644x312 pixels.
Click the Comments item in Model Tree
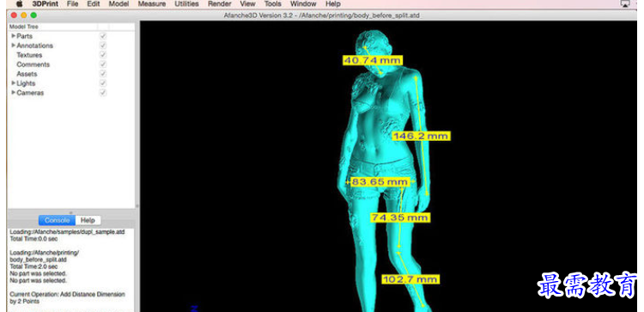(x=33, y=64)
